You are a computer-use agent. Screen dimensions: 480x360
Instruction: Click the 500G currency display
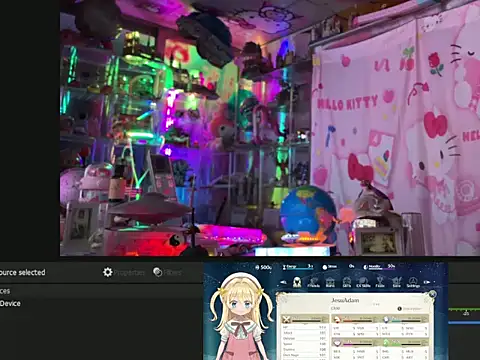263,267
